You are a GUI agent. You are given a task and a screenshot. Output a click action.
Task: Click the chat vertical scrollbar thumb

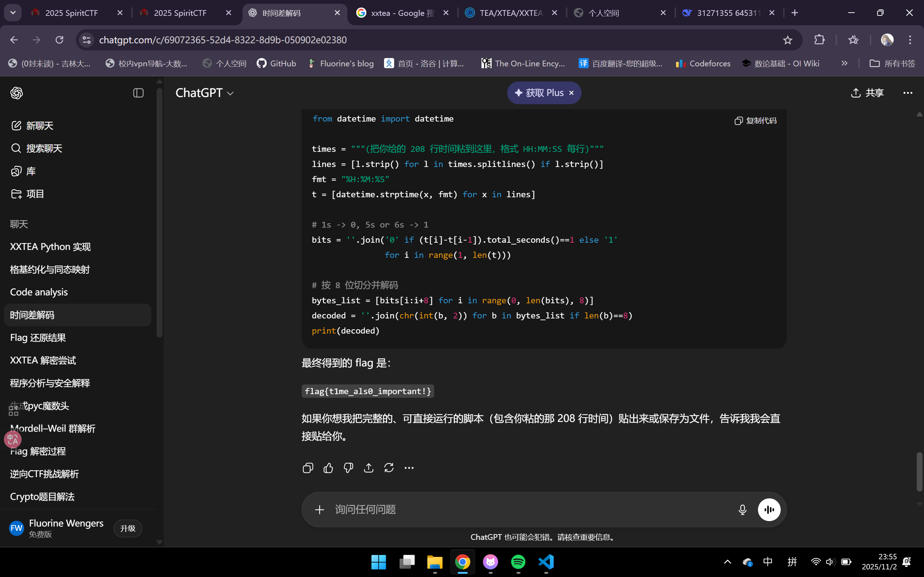click(919, 472)
